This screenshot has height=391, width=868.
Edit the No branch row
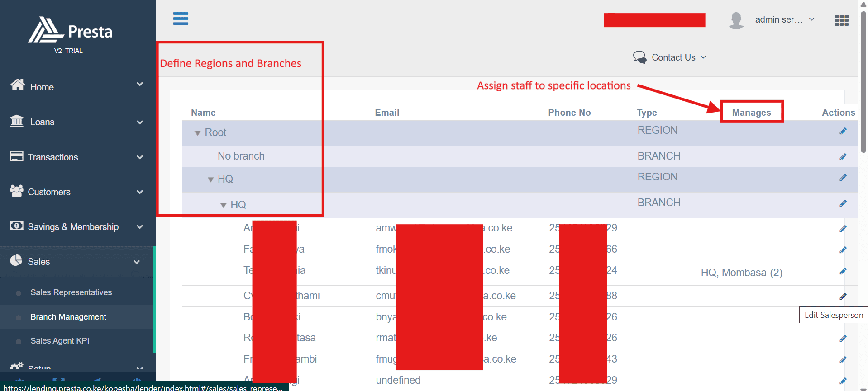coord(843,157)
